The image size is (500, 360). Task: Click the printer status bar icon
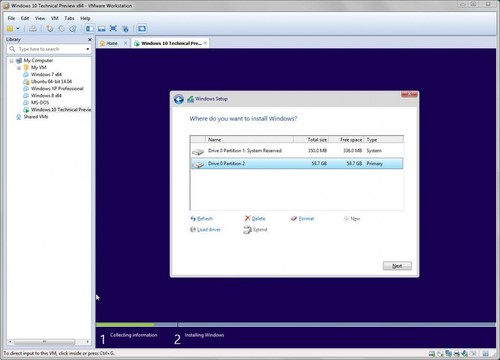457,353
